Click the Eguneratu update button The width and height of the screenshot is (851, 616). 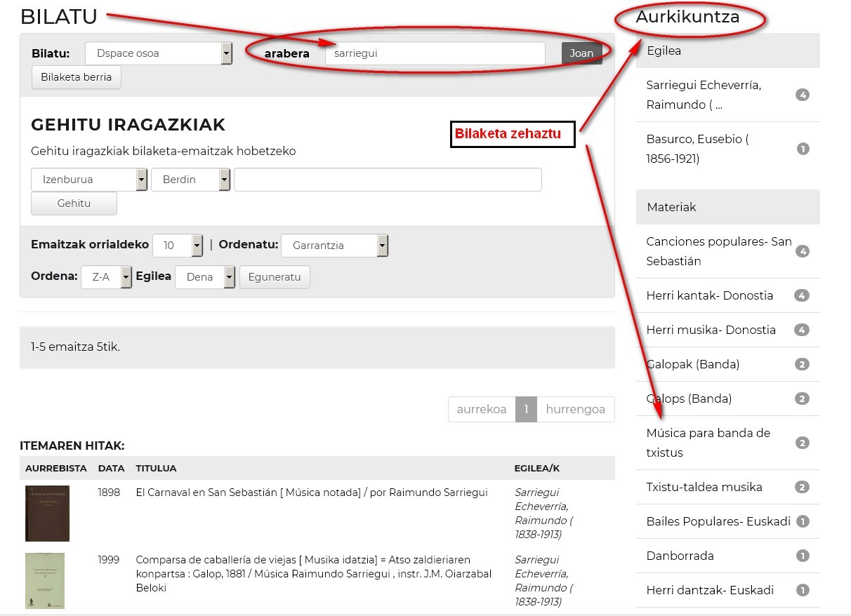275,277
